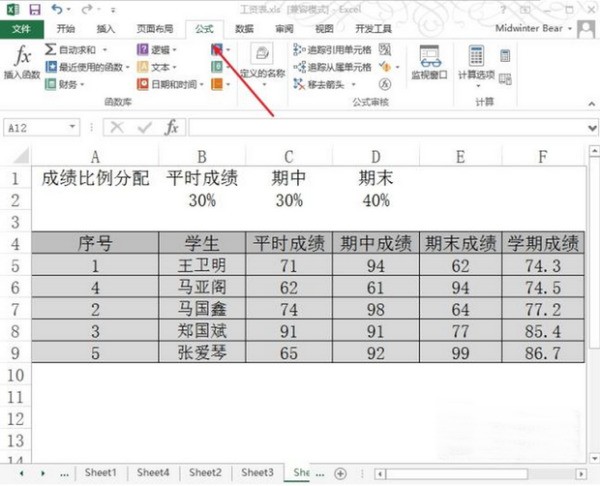Viewport: 600px width, 486px height.
Task: Click the formula bar fx icon
Action: (171, 127)
